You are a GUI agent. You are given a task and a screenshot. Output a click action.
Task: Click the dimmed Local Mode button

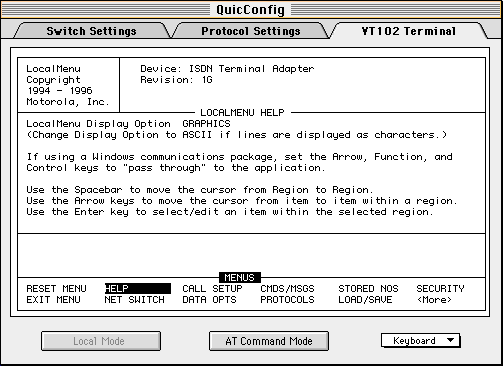pyautogui.click(x=101, y=341)
